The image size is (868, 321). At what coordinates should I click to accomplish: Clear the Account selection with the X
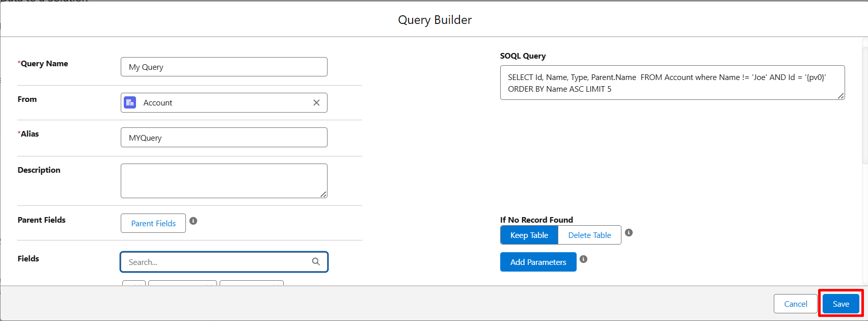[x=316, y=102]
